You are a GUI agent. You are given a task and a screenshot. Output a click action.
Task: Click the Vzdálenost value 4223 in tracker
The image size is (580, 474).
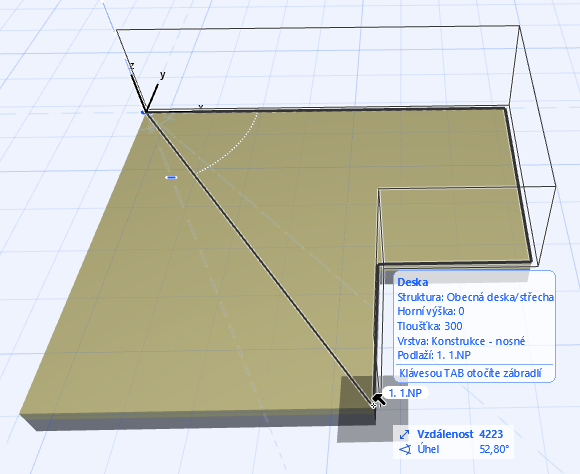tap(491, 434)
